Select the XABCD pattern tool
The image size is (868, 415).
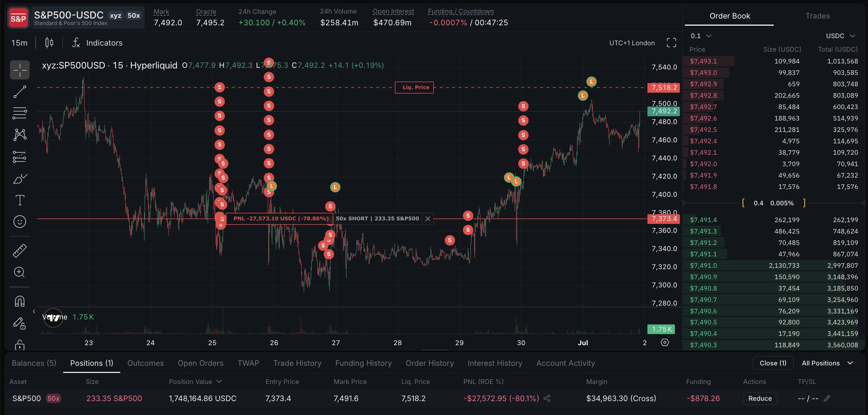(x=20, y=135)
